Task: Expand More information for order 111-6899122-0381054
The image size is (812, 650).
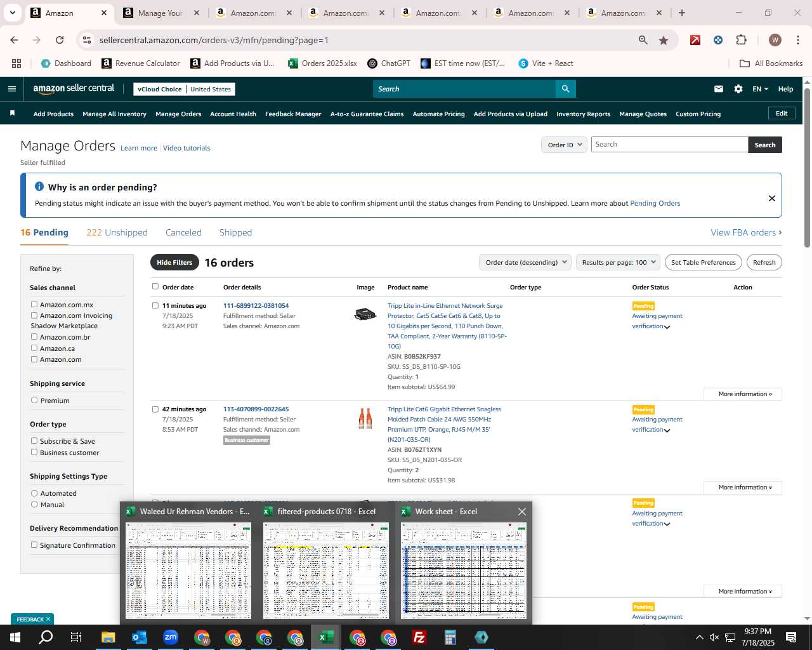Action: (x=743, y=394)
